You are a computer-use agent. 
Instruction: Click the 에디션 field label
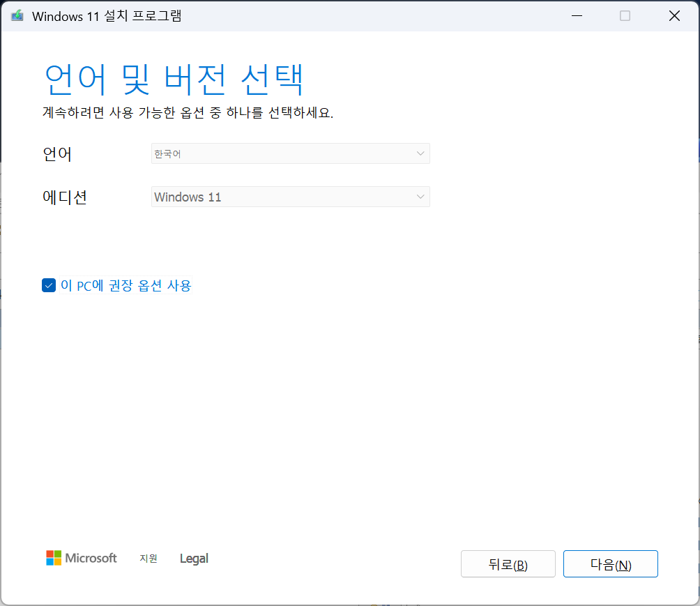[x=65, y=197]
